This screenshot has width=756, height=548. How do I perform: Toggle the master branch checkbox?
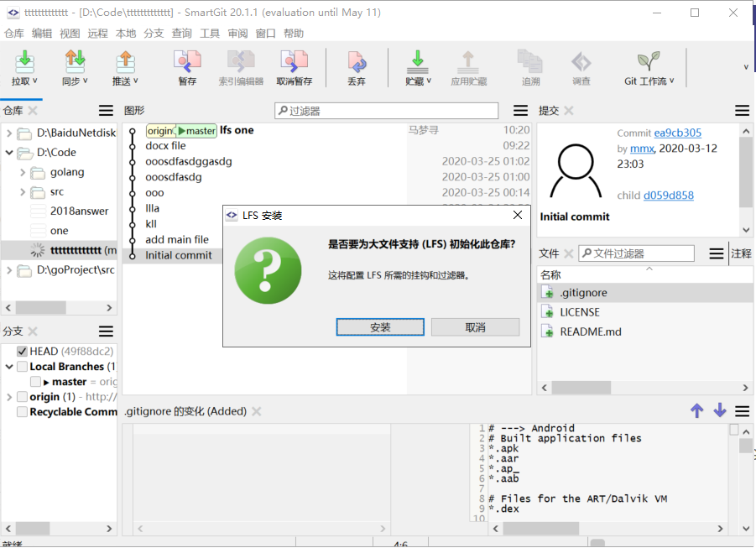(x=35, y=382)
